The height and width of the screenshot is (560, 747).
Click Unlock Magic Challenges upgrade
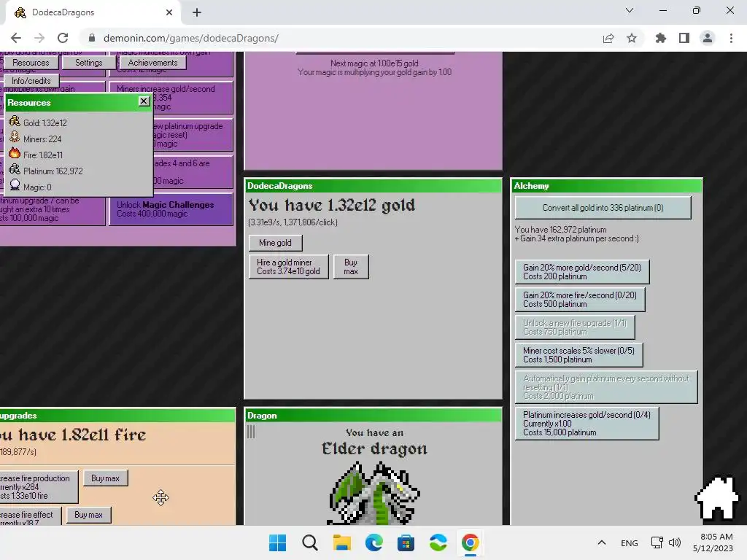point(171,209)
